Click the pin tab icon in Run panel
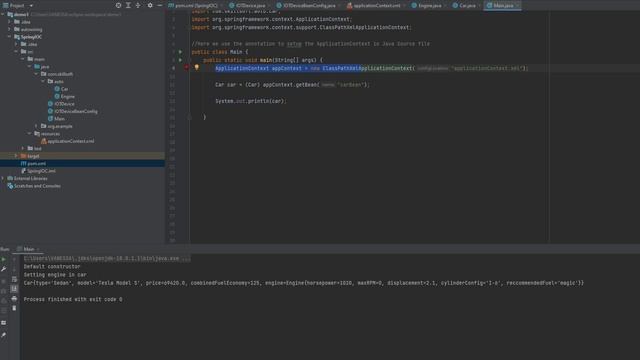Screen dimensions: 640x360 pos(4,335)
